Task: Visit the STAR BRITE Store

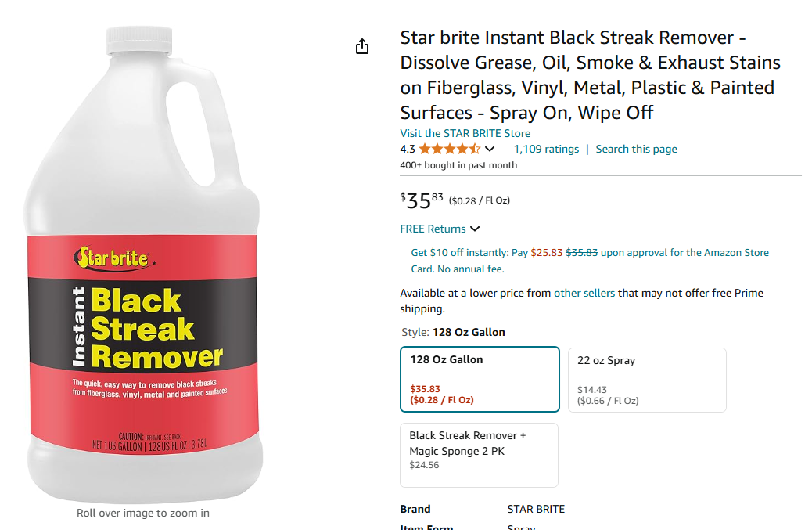Action: pos(465,133)
